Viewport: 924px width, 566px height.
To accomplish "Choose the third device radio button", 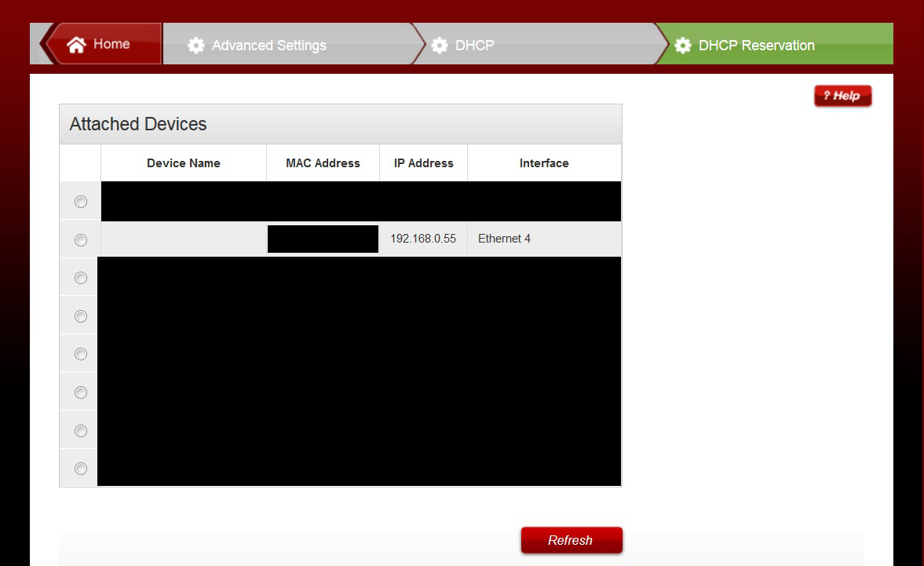I will (x=80, y=278).
